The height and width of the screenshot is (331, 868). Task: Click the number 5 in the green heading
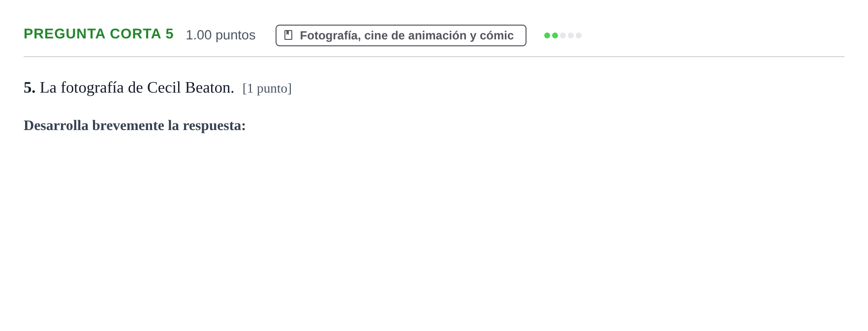(170, 33)
